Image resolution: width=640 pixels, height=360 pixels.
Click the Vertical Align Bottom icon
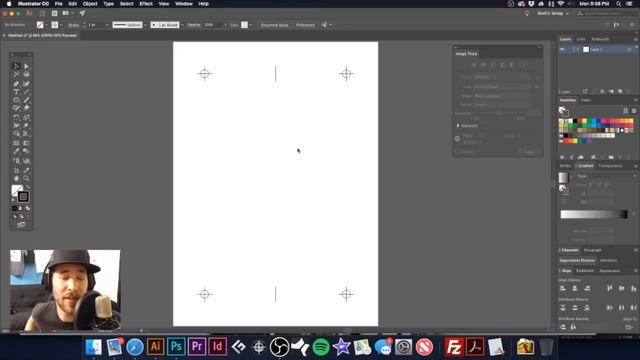pyautogui.click(x=633, y=288)
